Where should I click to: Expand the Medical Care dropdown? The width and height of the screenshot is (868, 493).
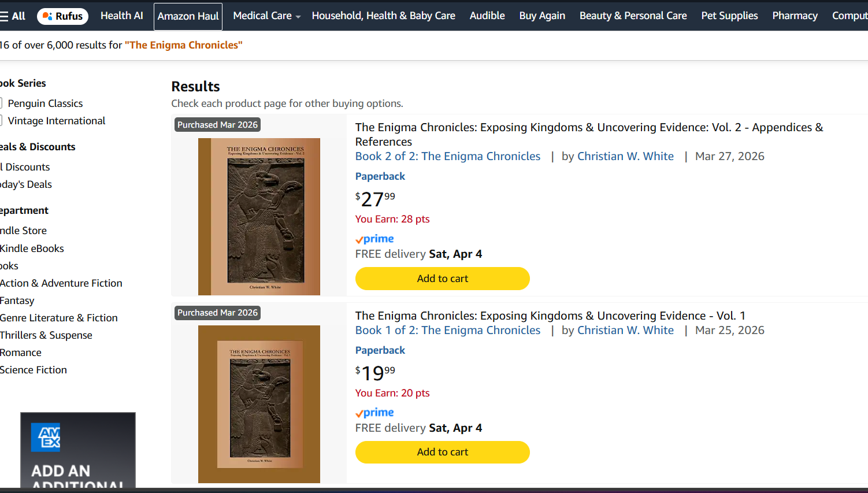pyautogui.click(x=266, y=16)
